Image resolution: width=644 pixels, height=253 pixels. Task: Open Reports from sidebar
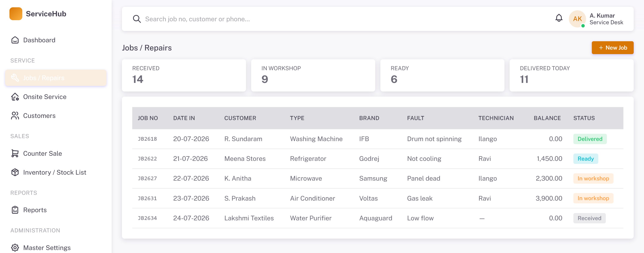click(56, 210)
